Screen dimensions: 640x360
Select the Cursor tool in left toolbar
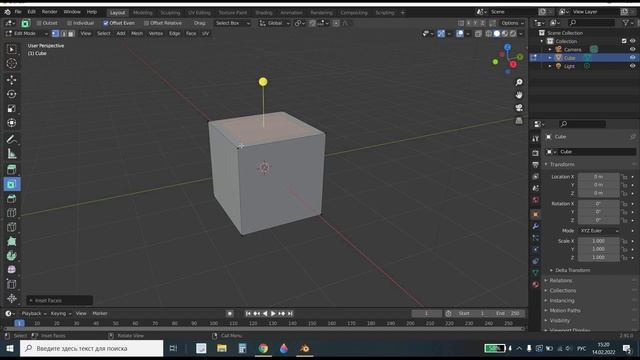11,63
